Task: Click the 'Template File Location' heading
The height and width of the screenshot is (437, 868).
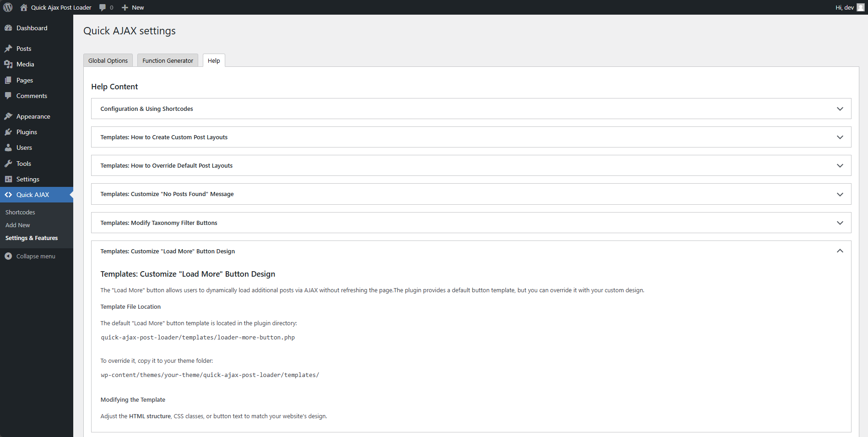Action: (130, 307)
